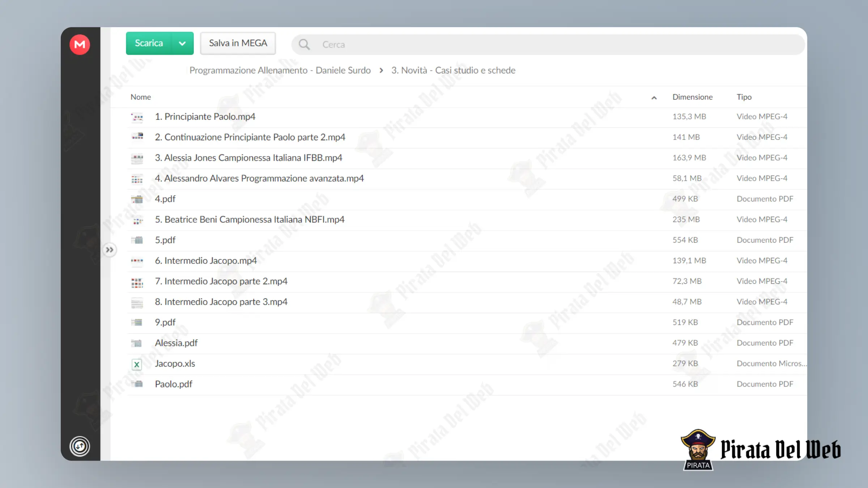Click size value 235 MB
868x488 pixels.
click(x=686, y=220)
